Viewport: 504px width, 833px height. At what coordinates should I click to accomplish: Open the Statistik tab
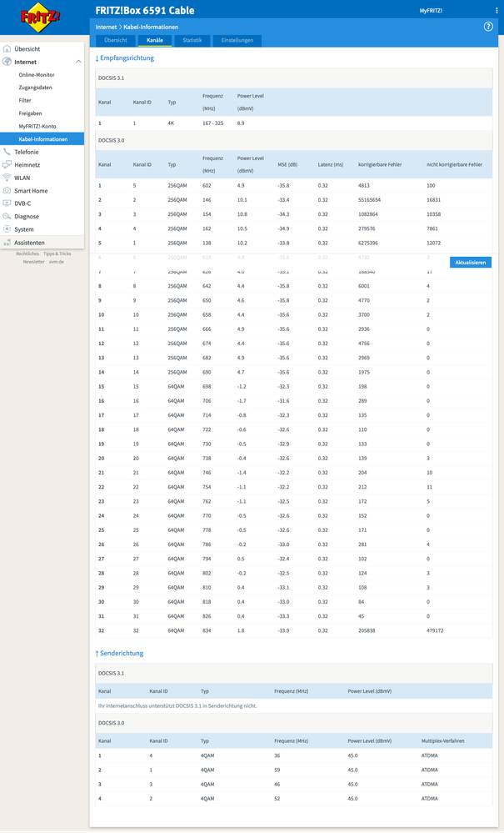(x=192, y=40)
